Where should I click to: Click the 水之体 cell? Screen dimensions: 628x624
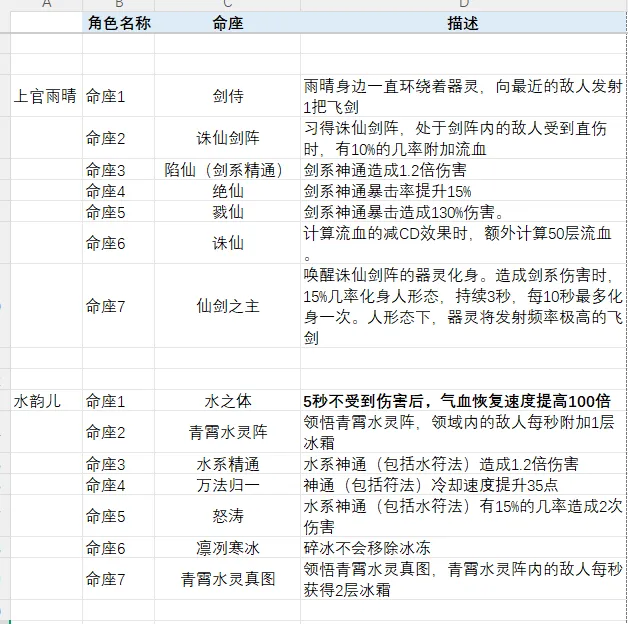(227, 401)
